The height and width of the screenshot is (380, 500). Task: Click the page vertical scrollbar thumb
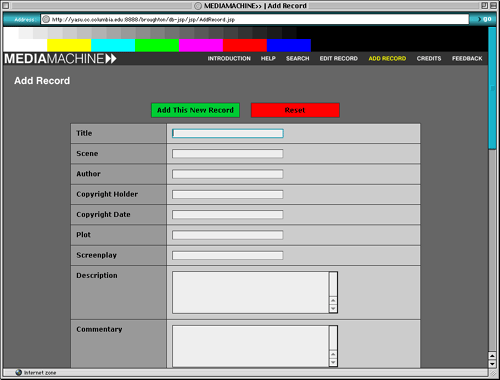[492, 88]
